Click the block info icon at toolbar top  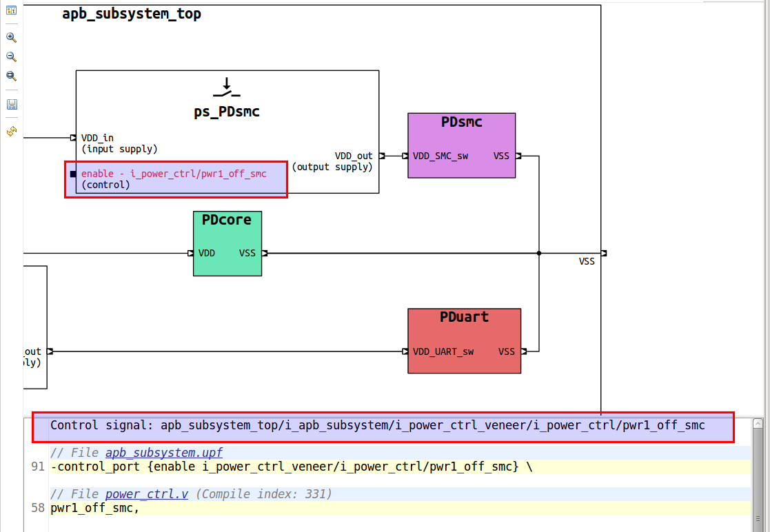pyautogui.click(x=11, y=11)
